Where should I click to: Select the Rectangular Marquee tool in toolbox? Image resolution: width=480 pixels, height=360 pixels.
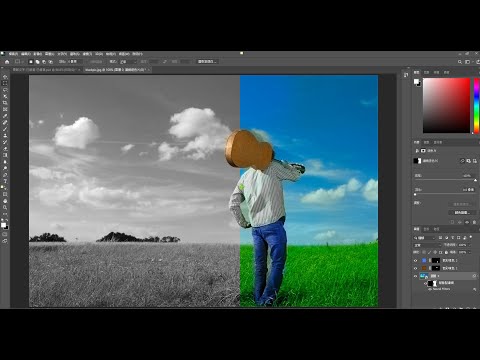[5, 83]
